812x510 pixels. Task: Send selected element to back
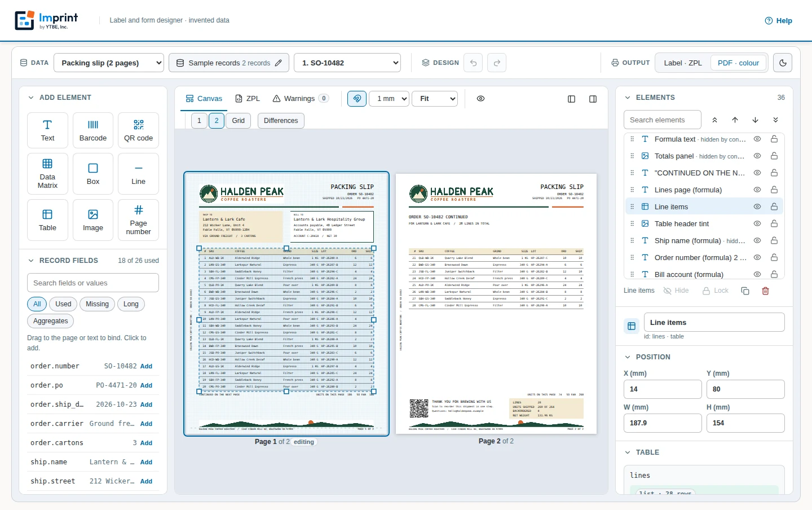pyautogui.click(x=775, y=120)
